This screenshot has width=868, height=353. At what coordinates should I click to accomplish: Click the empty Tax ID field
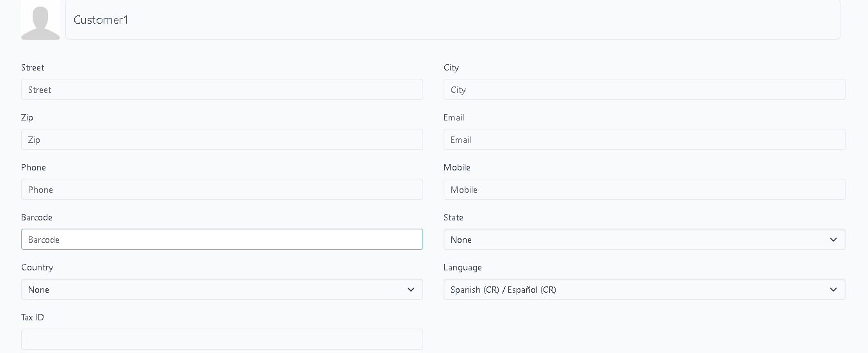coord(221,339)
